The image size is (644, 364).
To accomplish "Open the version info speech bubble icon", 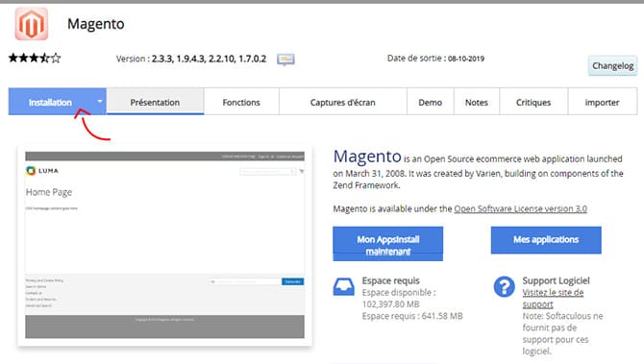I will coord(285,60).
